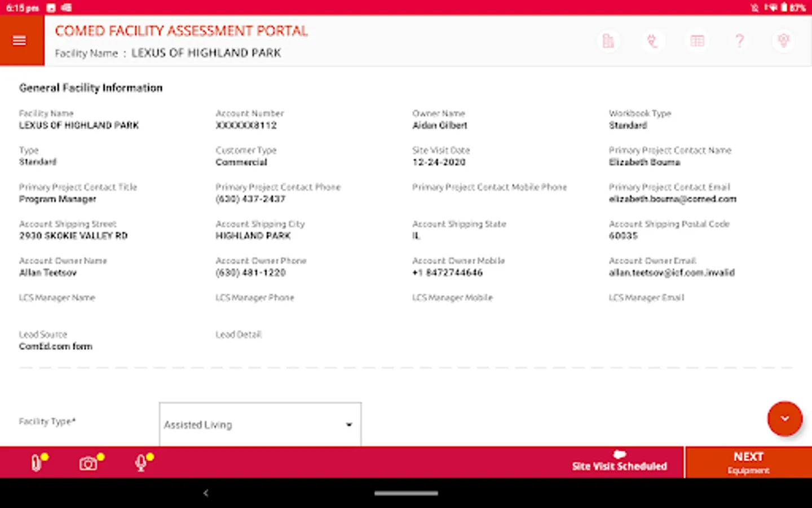
Task: Open the help question mark icon
Action: tap(740, 41)
